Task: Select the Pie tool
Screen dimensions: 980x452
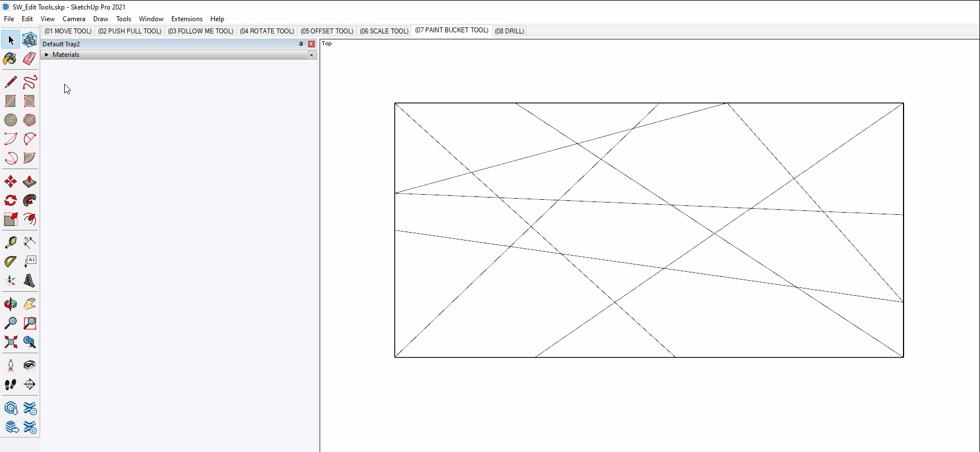Action: pyautogui.click(x=30, y=158)
